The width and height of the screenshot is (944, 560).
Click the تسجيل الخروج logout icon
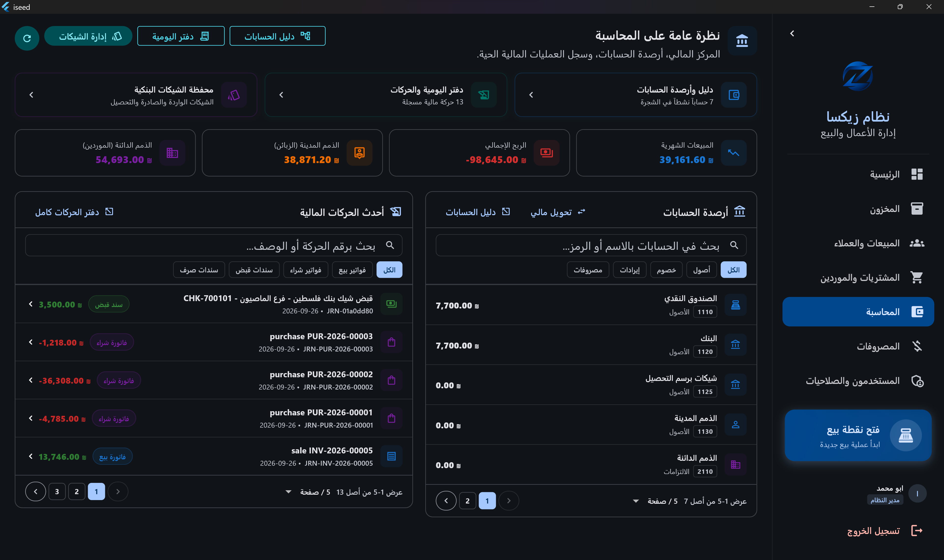coord(917,531)
